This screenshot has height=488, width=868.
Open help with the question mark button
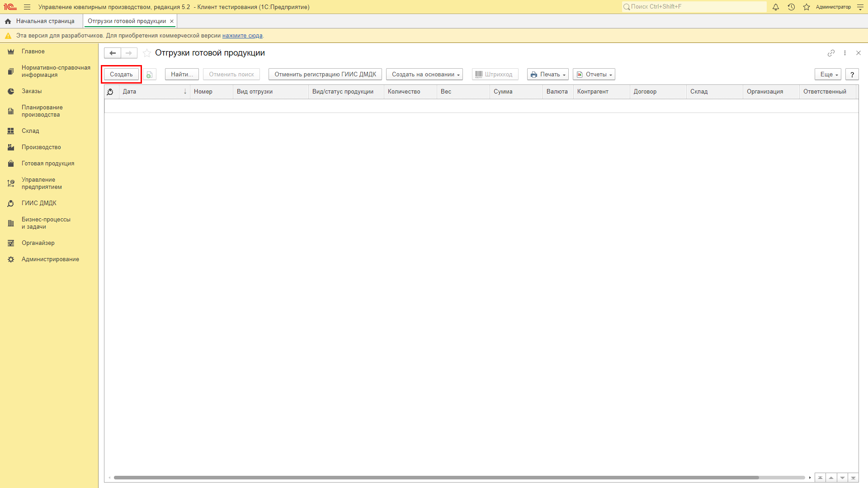[852, 75]
